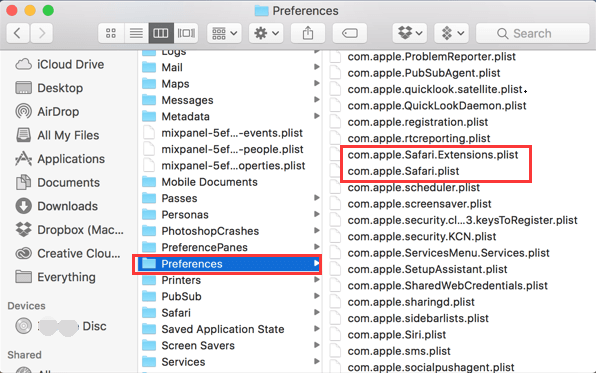Open the Dropbox toolbar dropdown

pos(410,33)
